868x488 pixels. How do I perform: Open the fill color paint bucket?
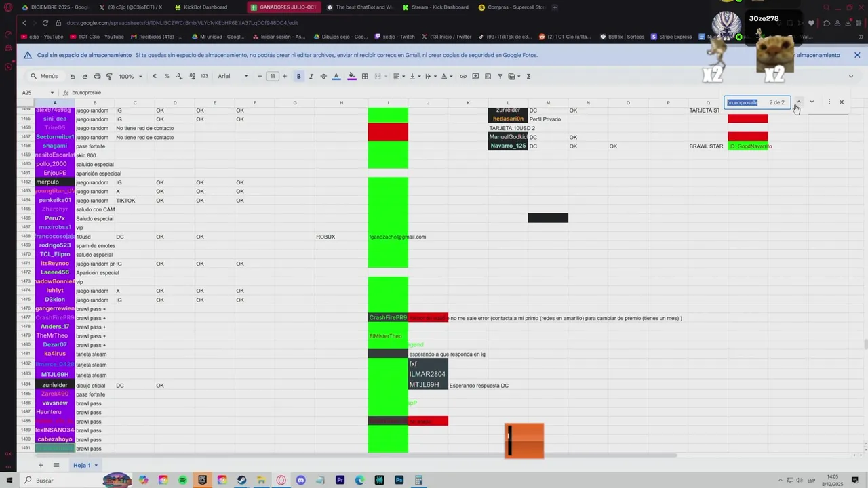[x=352, y=77]
